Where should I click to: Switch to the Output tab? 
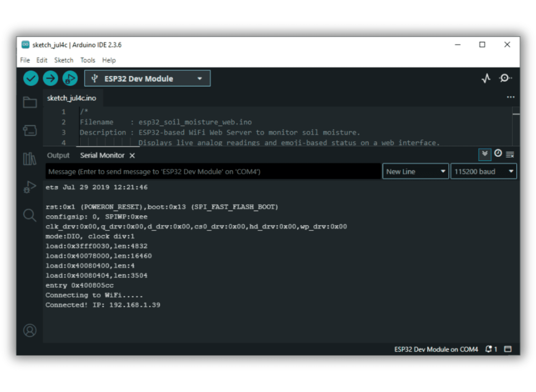tap(58, 155)
